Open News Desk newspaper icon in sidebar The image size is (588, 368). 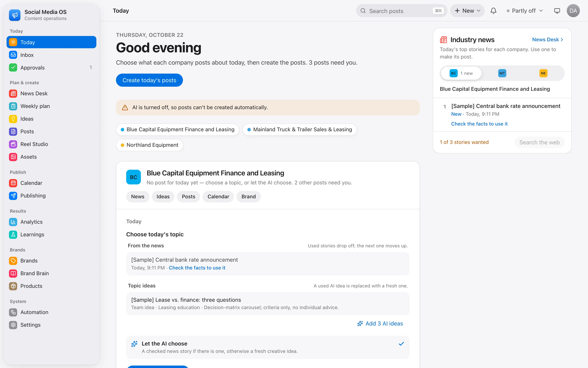click(13, 93)
